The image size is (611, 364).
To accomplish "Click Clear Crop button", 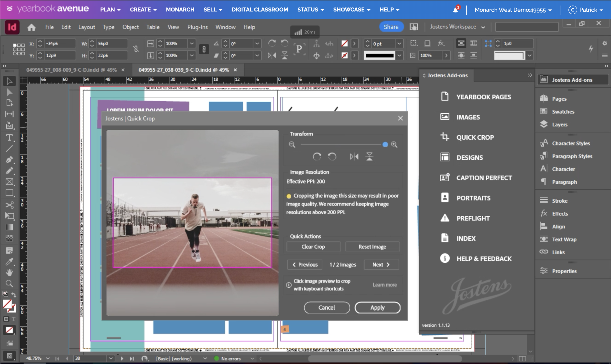I will coord(313,247).
